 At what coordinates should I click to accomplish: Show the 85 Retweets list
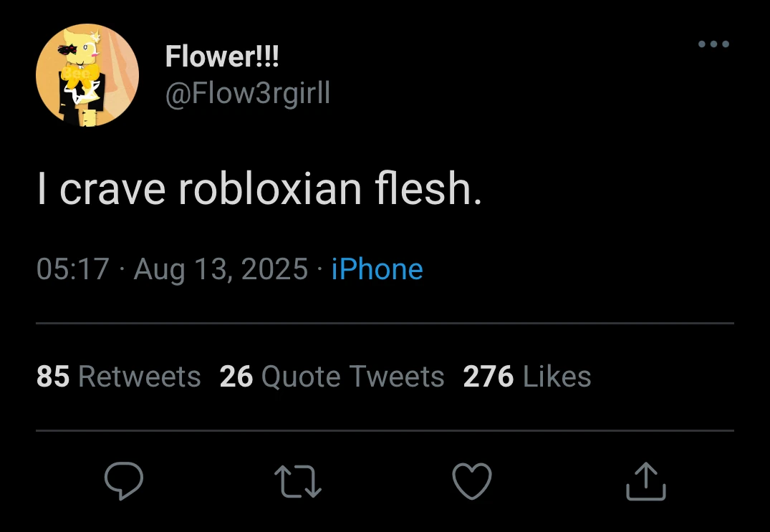[x=118, y=377]
